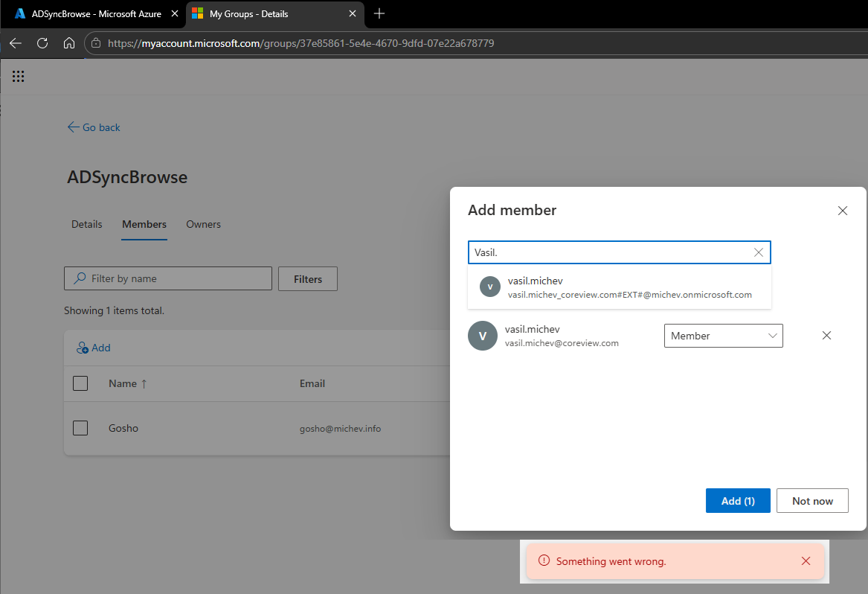Click the vasil.michev@coreview.com address text

(x=562, y=343)
